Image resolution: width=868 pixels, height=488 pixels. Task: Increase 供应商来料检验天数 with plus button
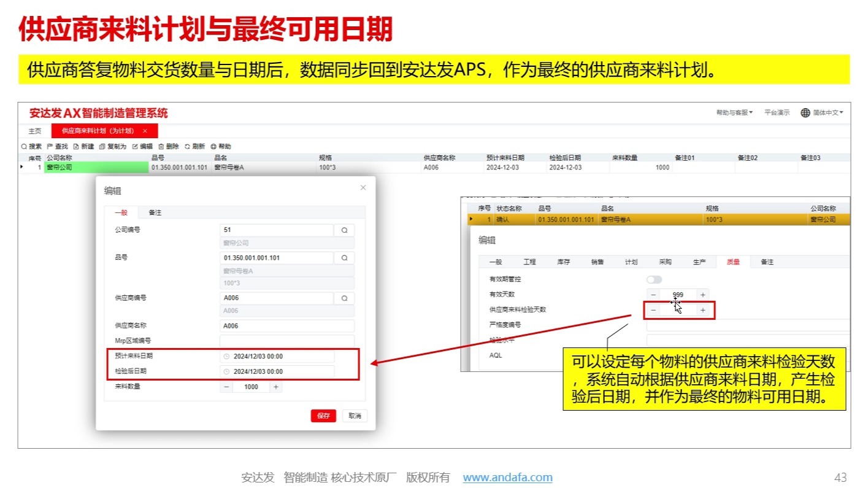coord(703,310)
